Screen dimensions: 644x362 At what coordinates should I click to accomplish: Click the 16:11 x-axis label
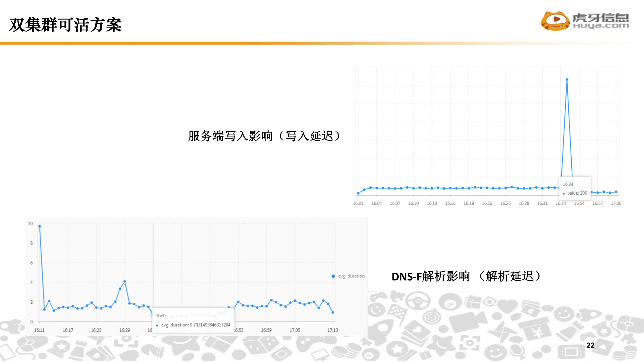coord(39,330)
